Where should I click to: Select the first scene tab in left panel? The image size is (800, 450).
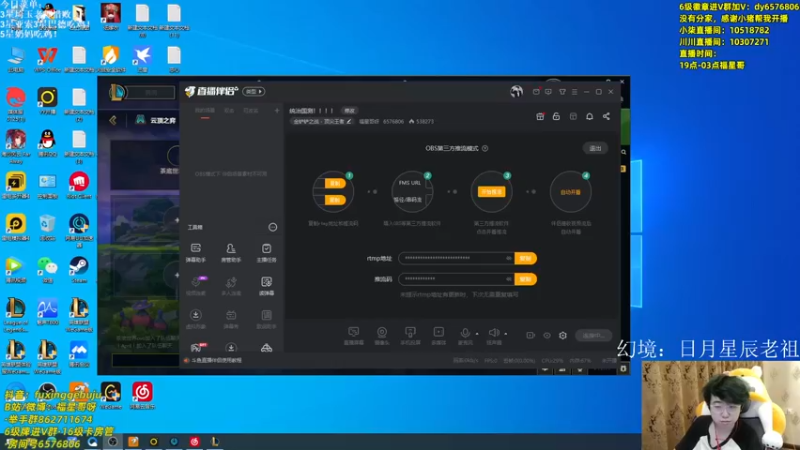pyautogui.click(x=205, y=111)
